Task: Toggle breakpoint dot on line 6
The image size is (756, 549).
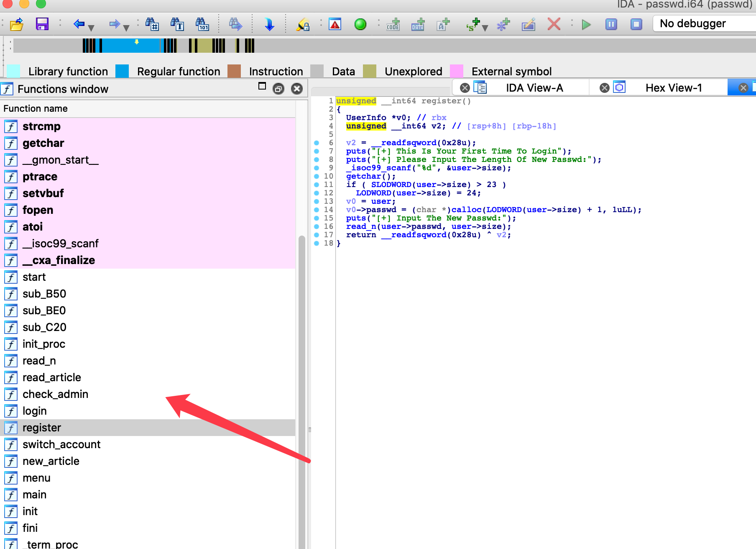Action: coord(317,143)
